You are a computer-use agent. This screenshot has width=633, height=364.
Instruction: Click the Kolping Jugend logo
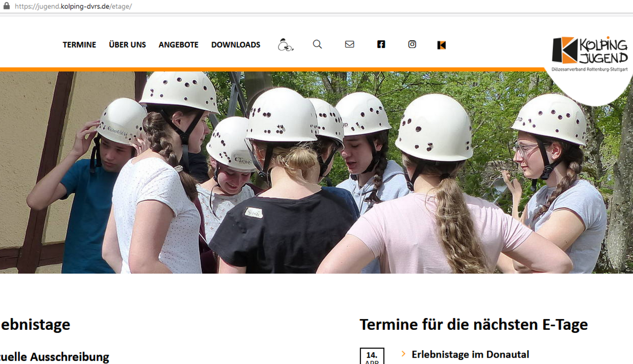pos(589,53)
